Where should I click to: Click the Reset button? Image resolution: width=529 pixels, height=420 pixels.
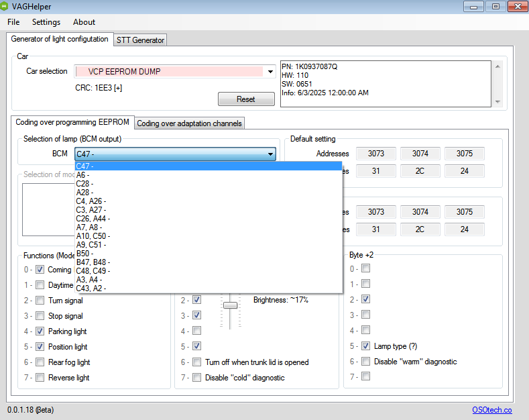[x=246, y=99]
